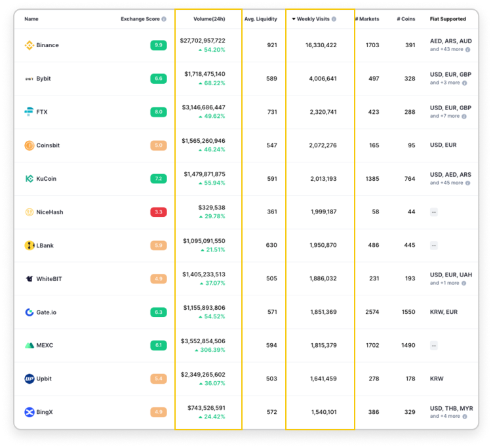The image size is (493, 448).
Task: Click the Weekly Visits sort arrow
Action: (x=294, y=19)
